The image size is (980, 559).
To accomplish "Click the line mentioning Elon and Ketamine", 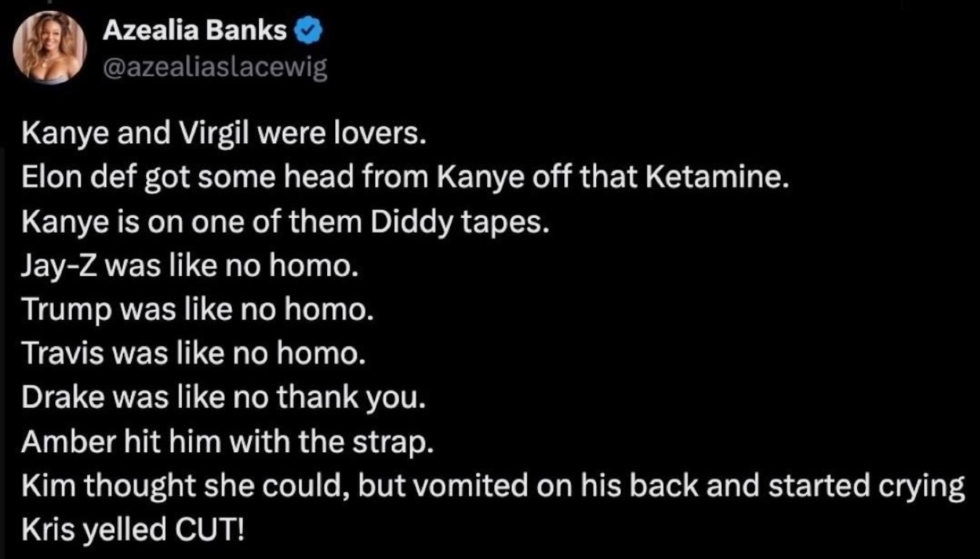I will (x=405, y=180).
